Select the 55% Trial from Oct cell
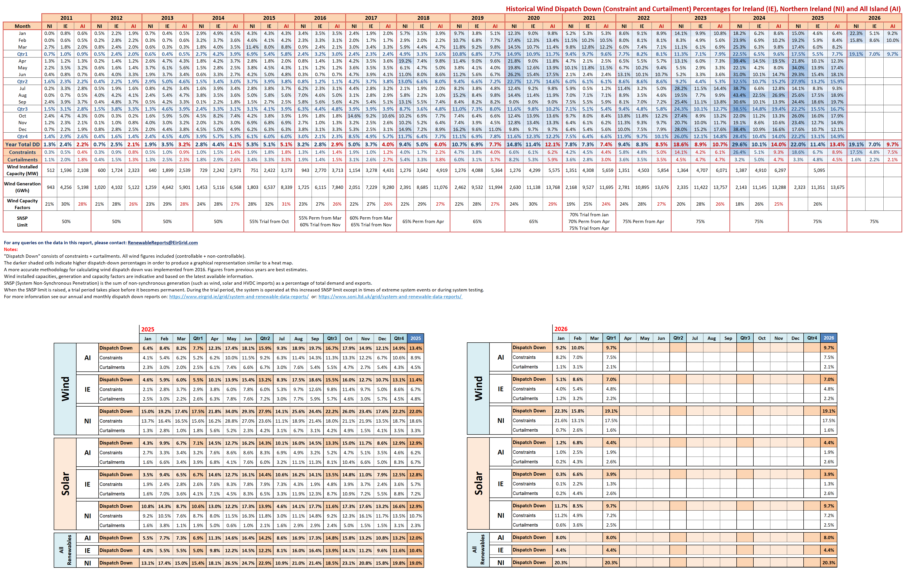905x588 pixels. tap(269, 221)
